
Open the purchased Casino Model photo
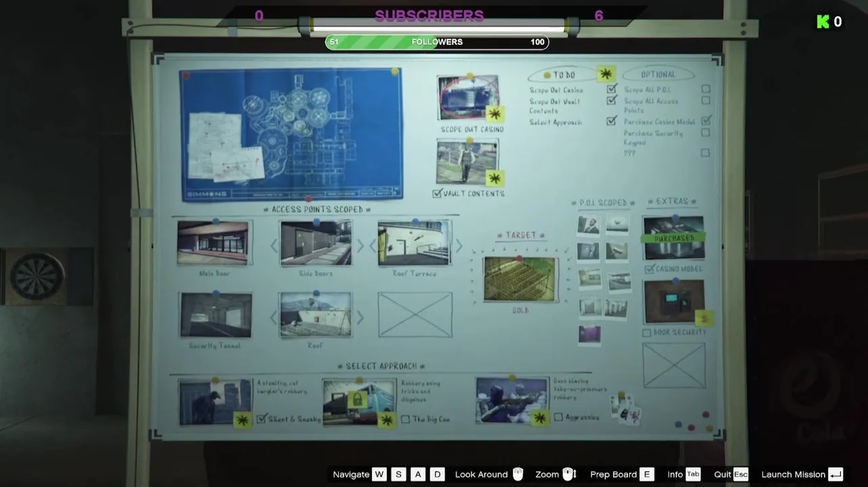tap(674, 238)
